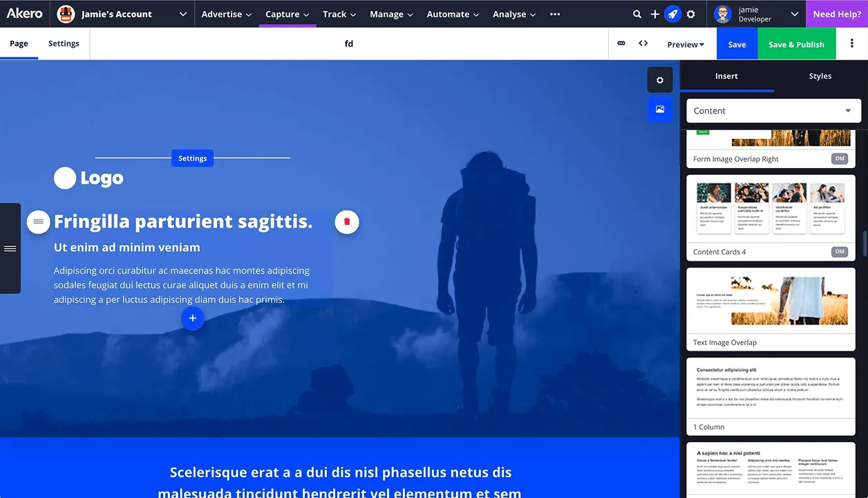Click the blue add block plus button
This screenshot has height=498, width=868.
click(x=193, y=318)
